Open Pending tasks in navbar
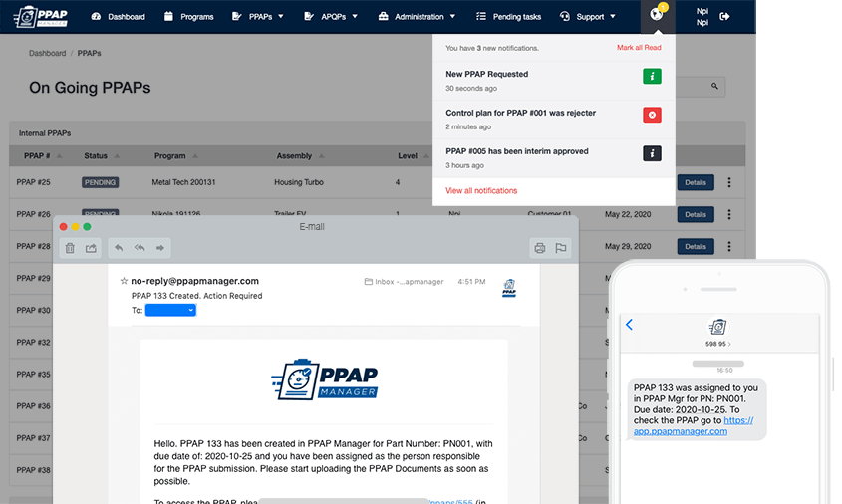The height and width of the screenshot is (504, 842). [508, 17]
